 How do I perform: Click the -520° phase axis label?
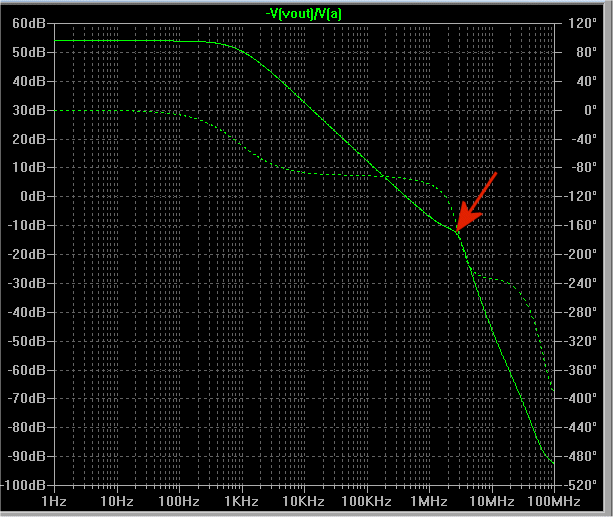click(581, 485)
